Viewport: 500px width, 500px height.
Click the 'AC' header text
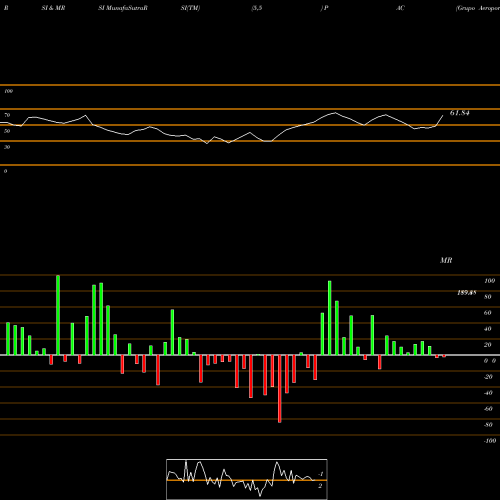pyautogui.click(x=400, y=8)
